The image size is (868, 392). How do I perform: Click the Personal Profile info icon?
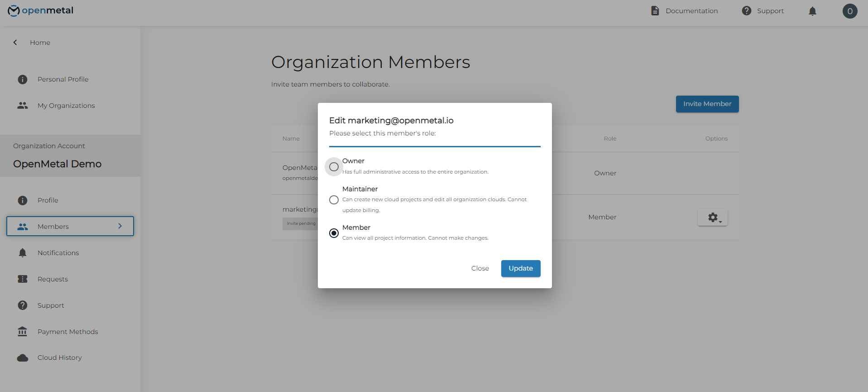[23, 79]
